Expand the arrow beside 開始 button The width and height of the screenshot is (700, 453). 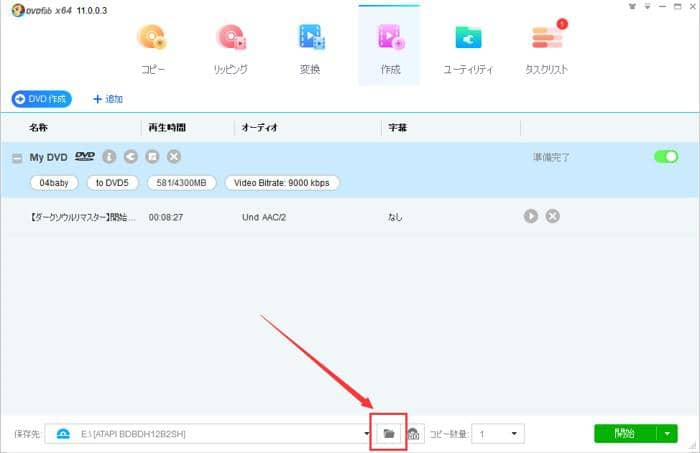pos(668,434)
